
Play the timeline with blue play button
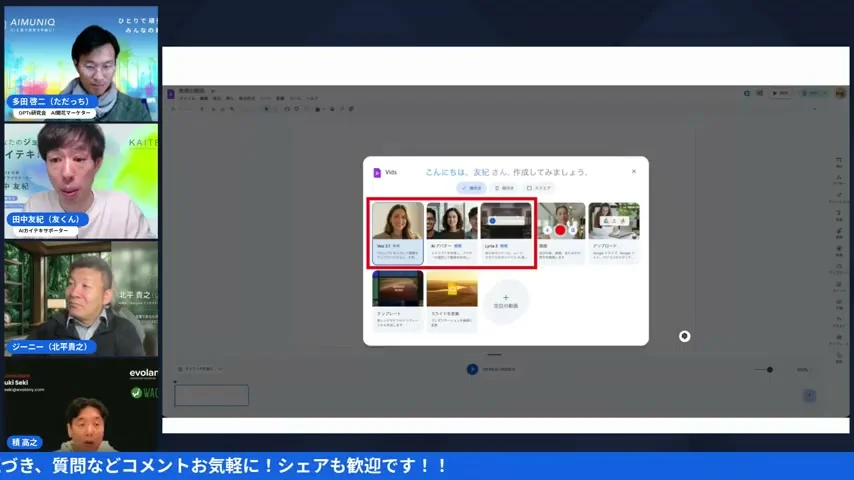click(472, 369)
